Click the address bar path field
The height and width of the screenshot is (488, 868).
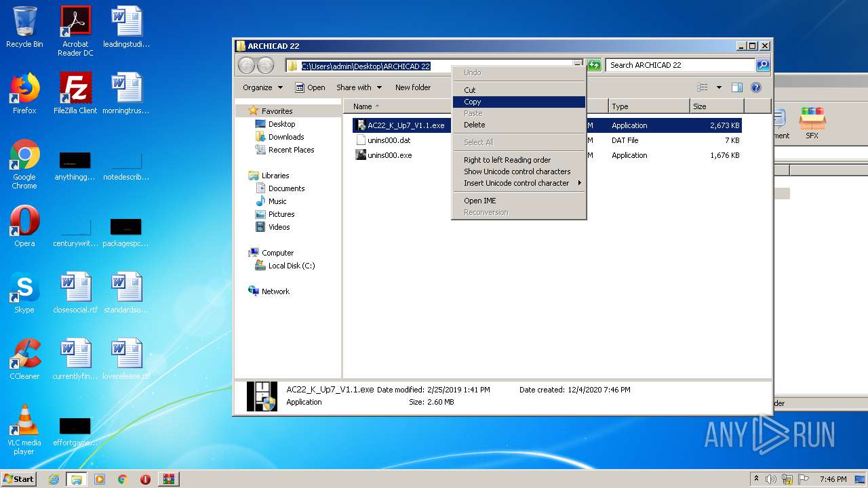(x=434, y=66)
